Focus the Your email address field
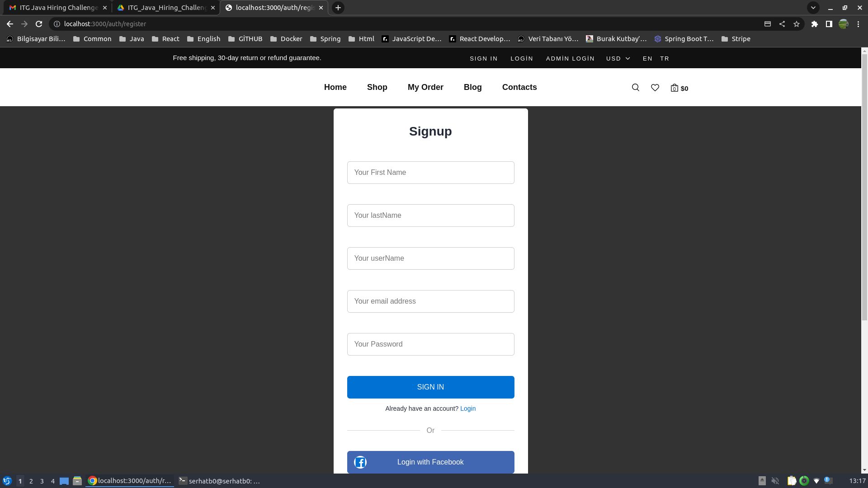 point(430,301)
